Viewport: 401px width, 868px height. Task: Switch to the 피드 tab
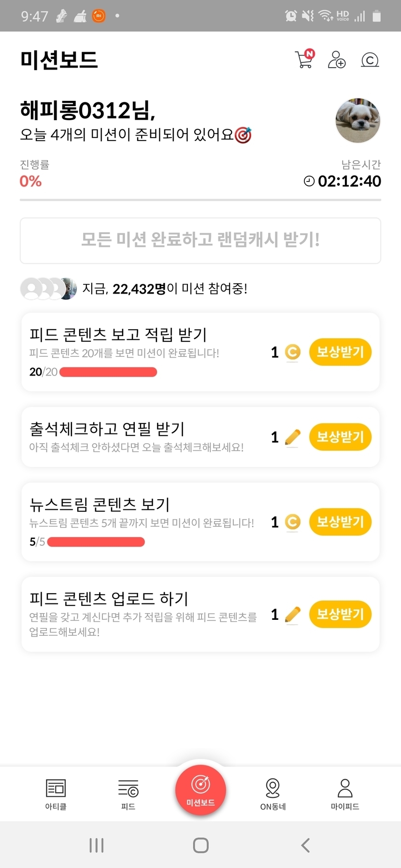[128, 794]
